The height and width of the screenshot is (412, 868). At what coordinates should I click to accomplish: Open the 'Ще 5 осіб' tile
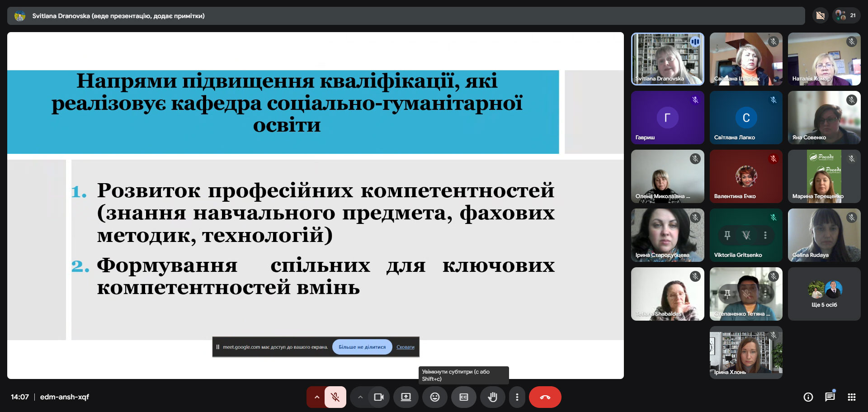click(x=824, y=294)
